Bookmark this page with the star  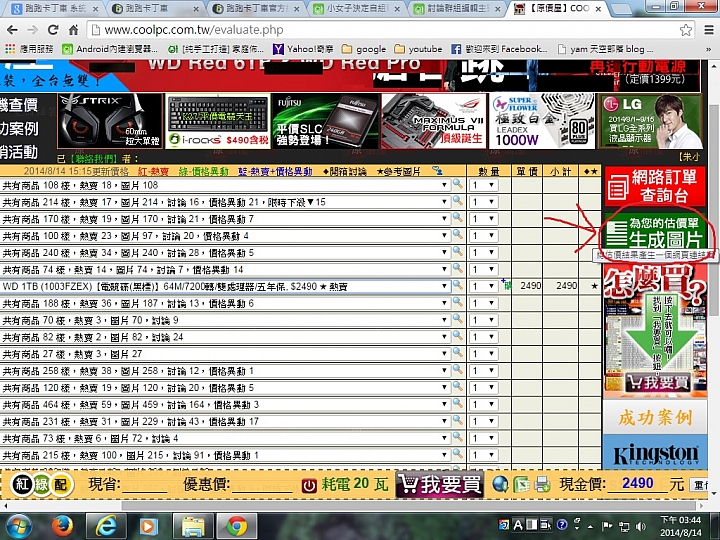[x=686, y=30]
